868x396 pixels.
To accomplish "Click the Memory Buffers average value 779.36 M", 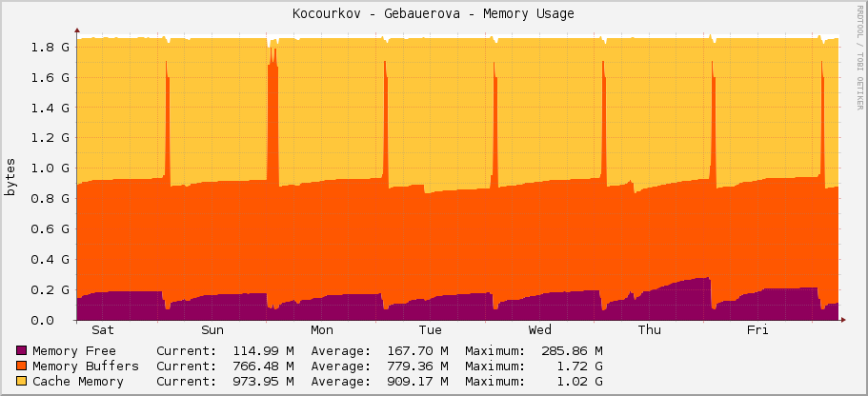I will [417, 366].
